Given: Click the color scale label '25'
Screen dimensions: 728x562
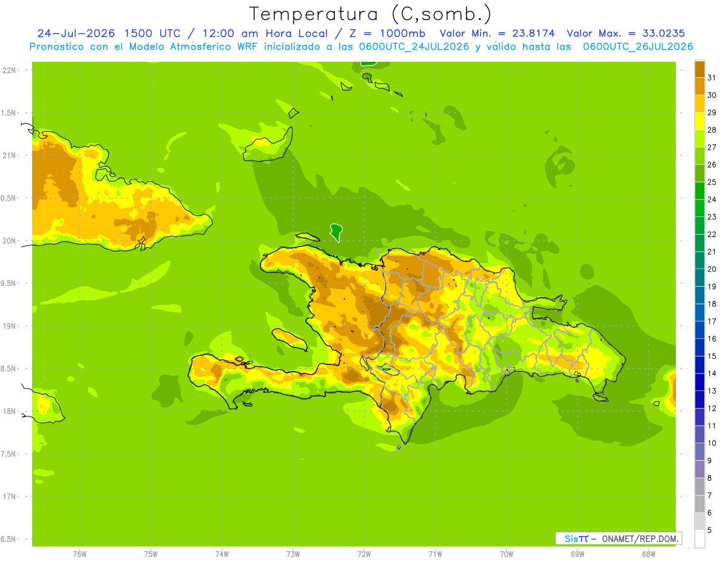Looking at the screenshot, I should (x=712, y=182).
